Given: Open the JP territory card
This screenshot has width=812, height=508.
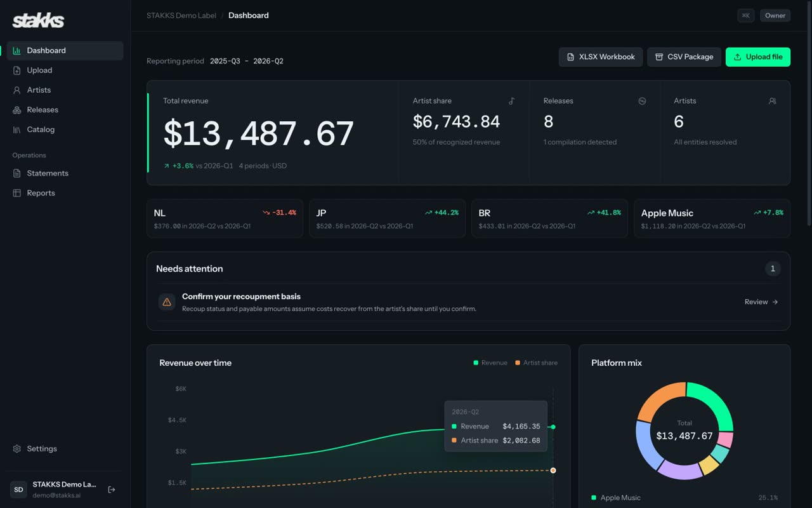Looking at the screenshot, I should point(387,218).
